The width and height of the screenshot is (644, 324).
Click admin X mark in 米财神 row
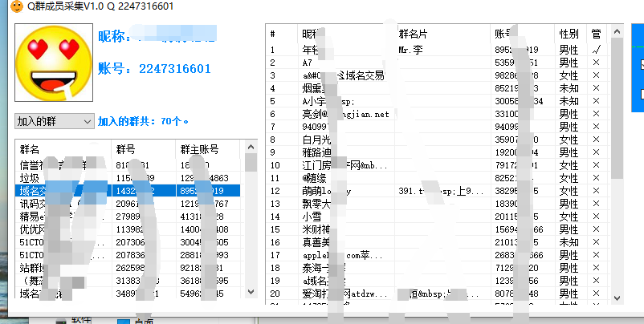click(597, 229)
